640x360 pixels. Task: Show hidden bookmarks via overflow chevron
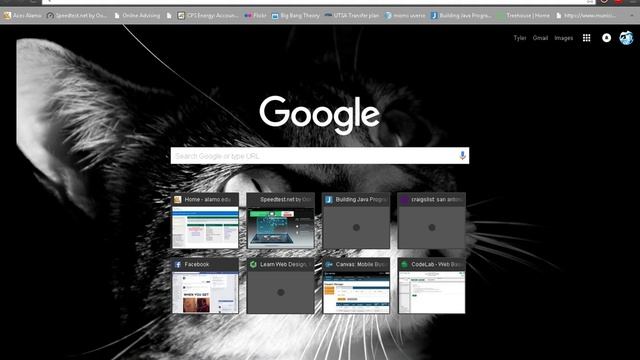click(x=632, y=16)
